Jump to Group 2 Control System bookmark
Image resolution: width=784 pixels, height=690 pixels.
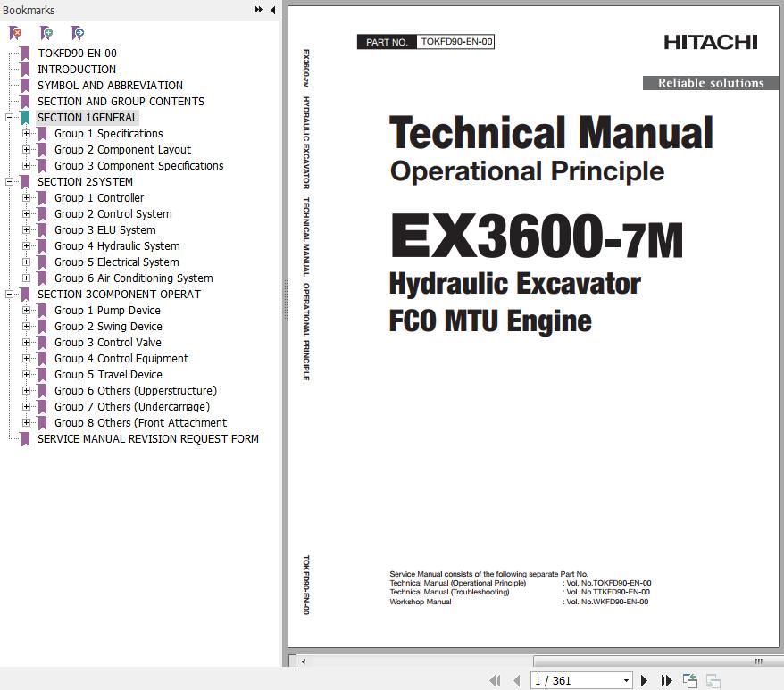[x=113, y=214]
